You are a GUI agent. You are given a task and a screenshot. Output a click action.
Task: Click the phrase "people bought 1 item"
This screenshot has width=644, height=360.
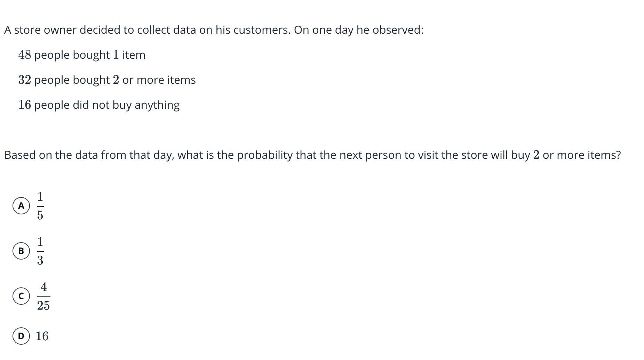[x=89, y=55]
